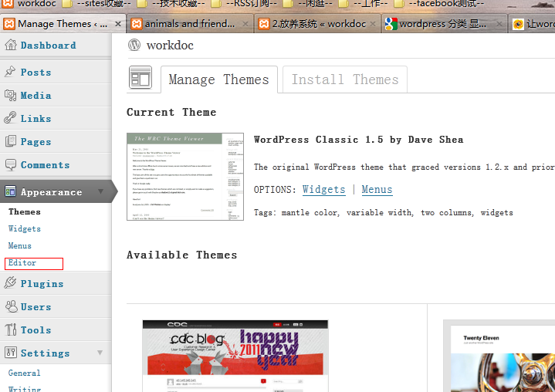Click the favicon of Manage Themes browser tab
The height and width of the screenshot is (392, 555).
pos(9,24)
